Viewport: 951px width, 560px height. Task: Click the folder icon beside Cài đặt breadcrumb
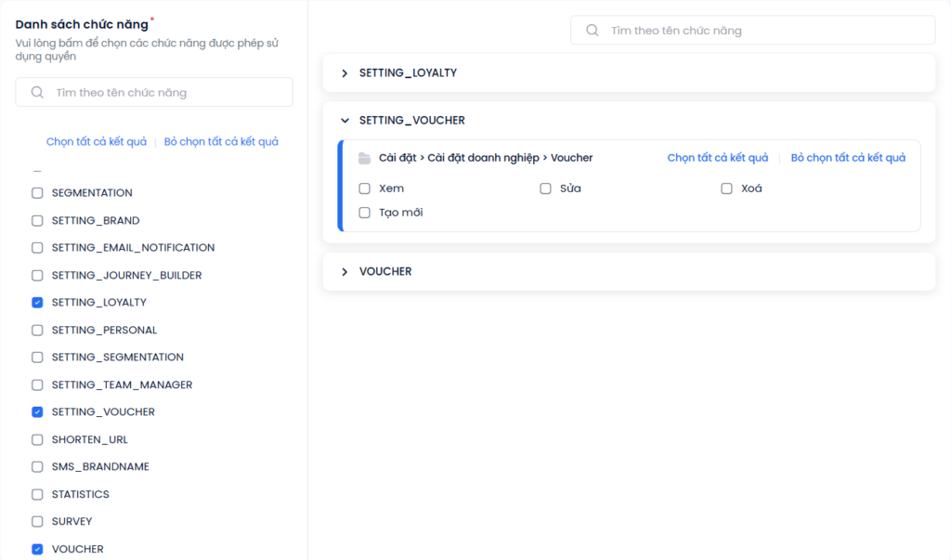coord(365,159)
